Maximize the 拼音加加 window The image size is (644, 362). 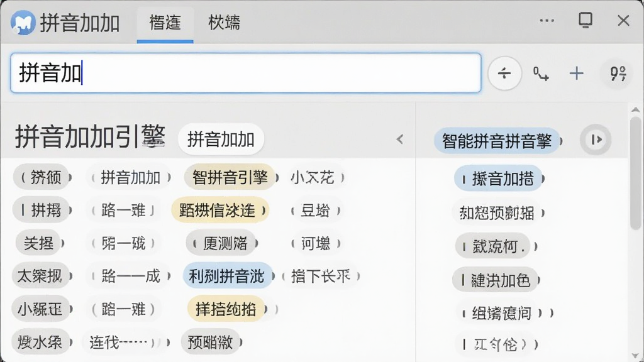586,19
